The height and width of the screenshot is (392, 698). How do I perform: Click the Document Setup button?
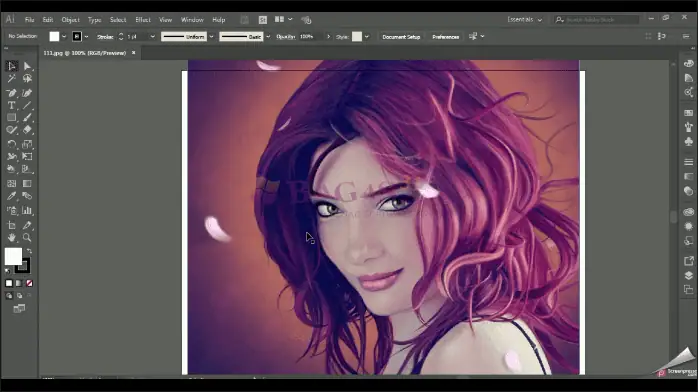coord(401,36)
